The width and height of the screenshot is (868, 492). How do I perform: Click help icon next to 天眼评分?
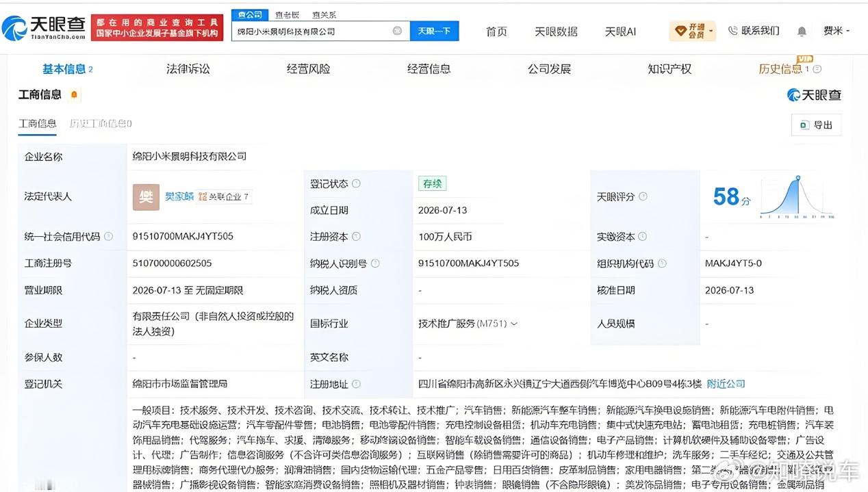coord(642,196)
